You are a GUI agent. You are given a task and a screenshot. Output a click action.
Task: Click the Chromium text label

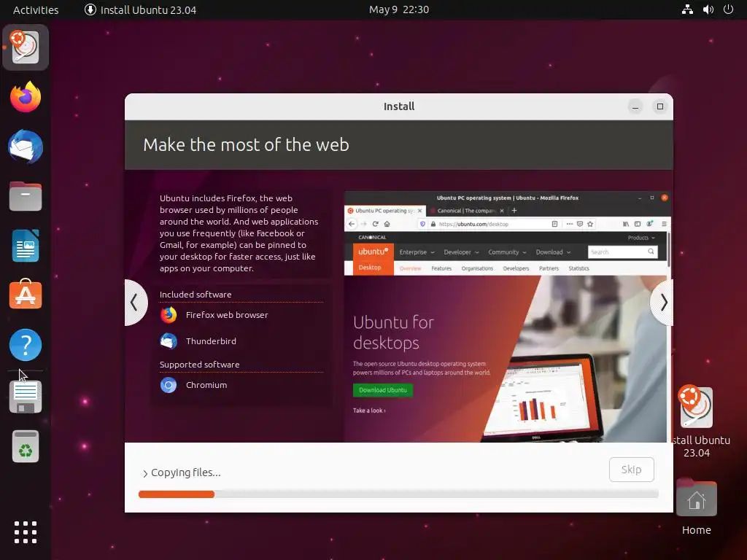(x=206, y=385)
